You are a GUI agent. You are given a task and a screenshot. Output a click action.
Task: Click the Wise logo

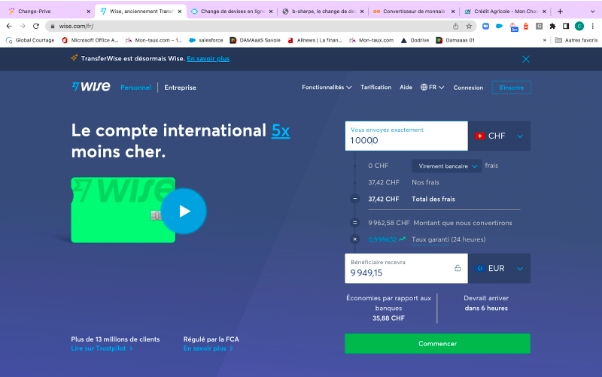(91, 87)
